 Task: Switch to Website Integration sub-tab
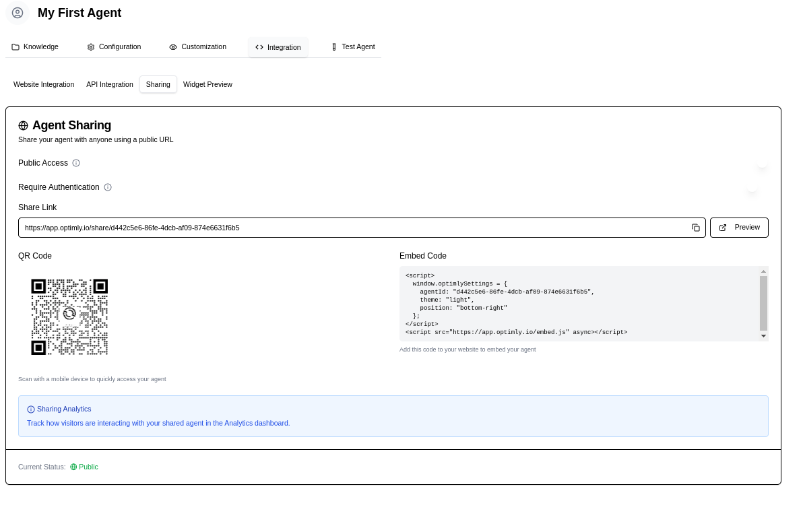(x=44, y=84)
